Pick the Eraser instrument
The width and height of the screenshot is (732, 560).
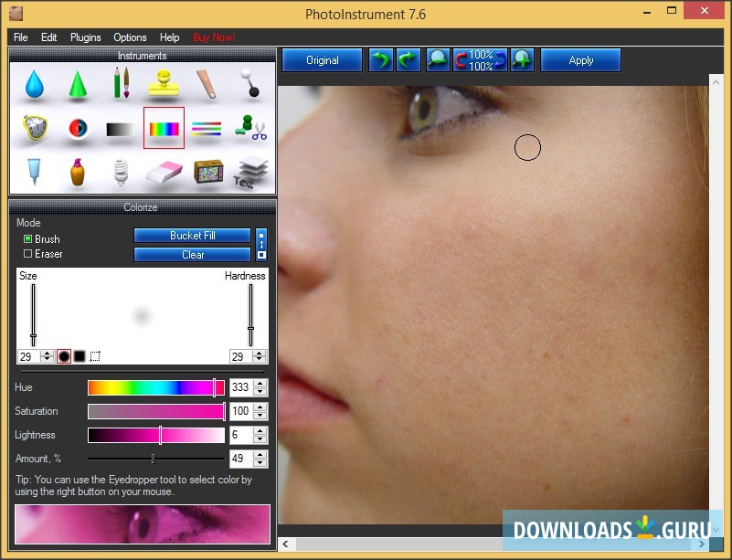(164, 172)
